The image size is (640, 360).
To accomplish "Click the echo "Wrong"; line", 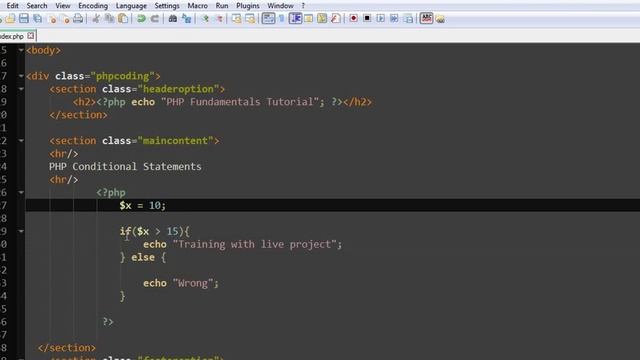I will [181, 283].
